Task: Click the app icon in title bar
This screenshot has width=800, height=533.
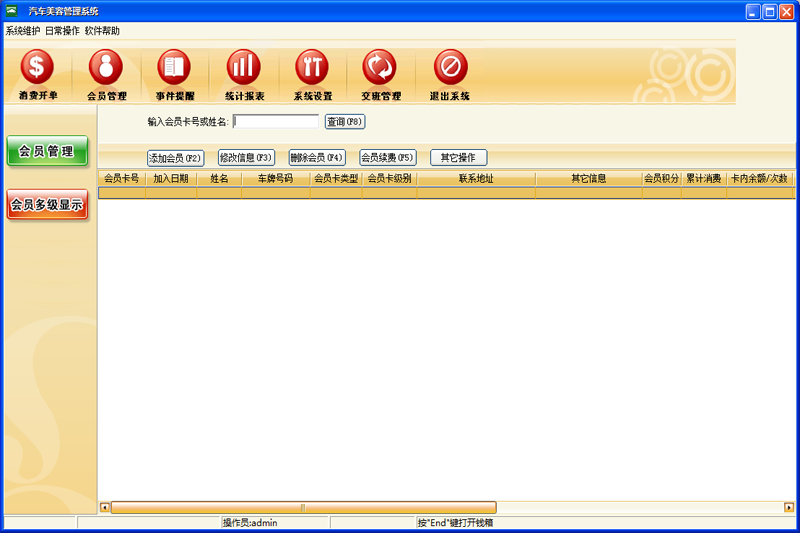Action: point(11,11)
